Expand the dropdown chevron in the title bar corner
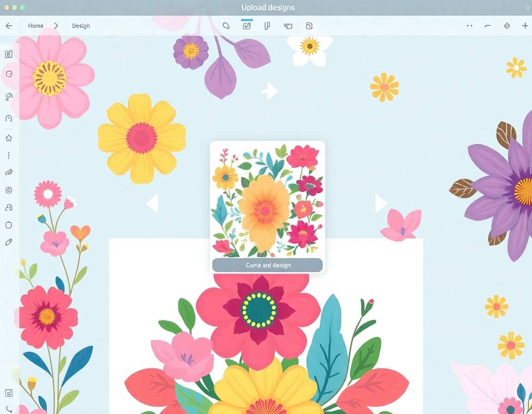 pyautogui.click(x=527, y=7)
